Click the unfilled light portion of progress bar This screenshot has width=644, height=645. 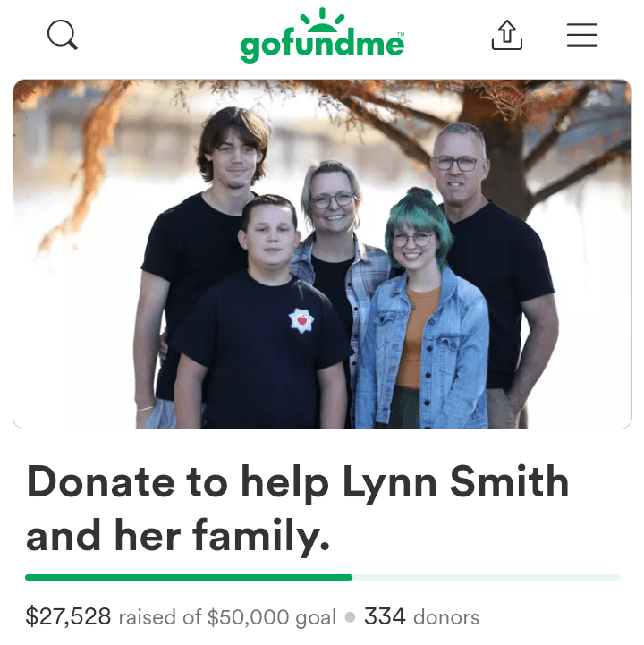tap(486, 577)
